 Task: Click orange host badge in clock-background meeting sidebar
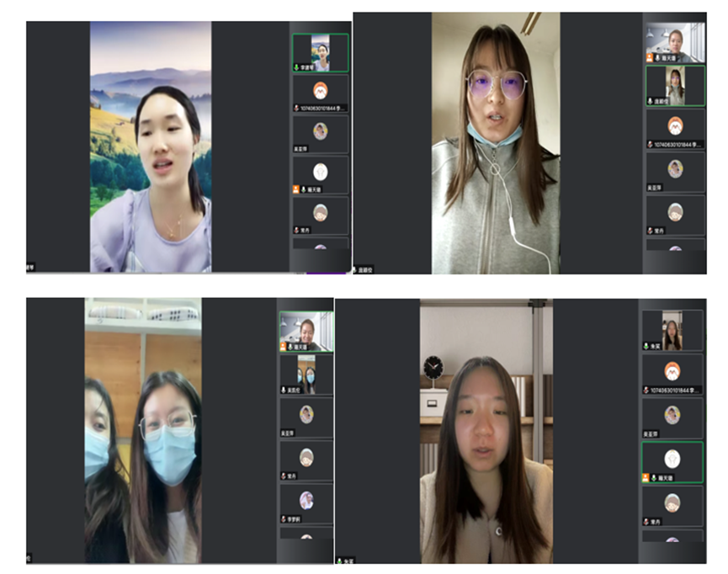point(646,477)
